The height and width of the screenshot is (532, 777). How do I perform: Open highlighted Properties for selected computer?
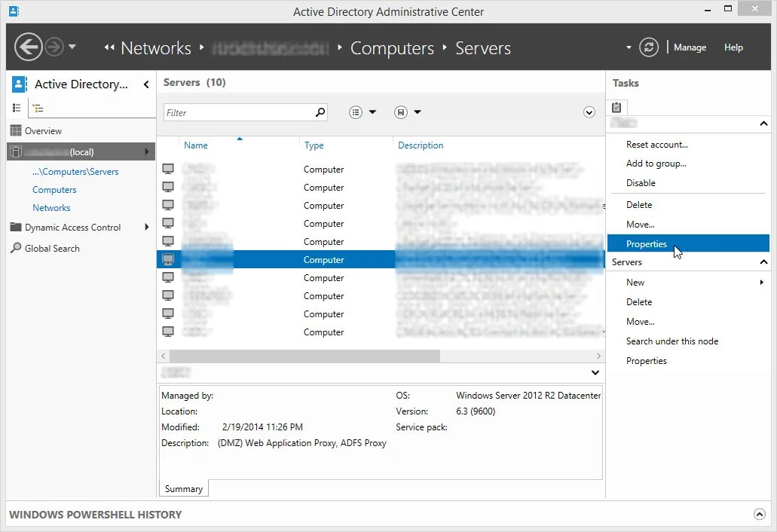[688, 243]
